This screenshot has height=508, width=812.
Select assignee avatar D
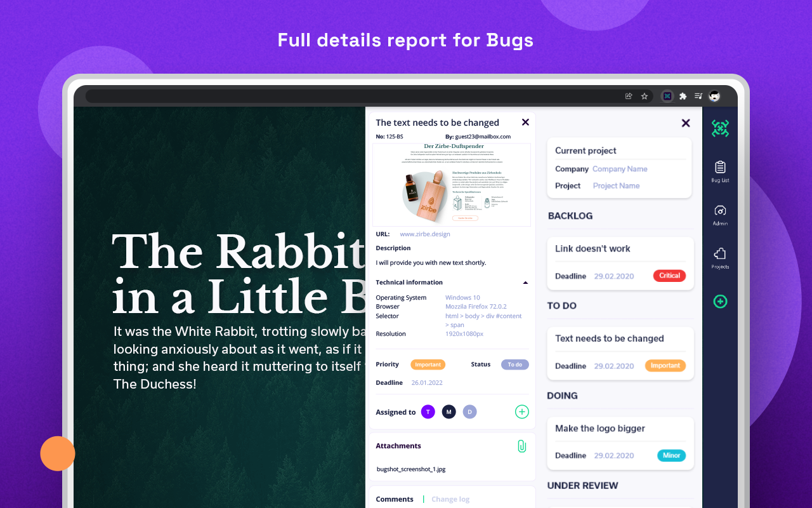tap(469, 412)
